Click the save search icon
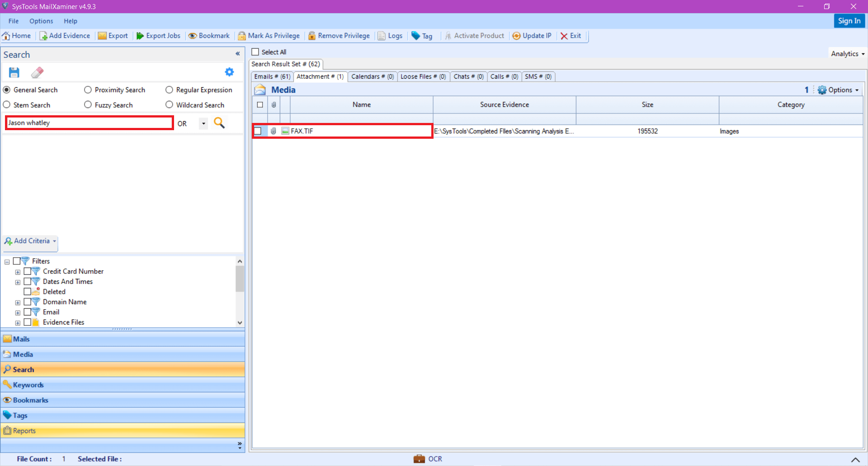Viewport: 868px width, 466px height. coord(14,72)
